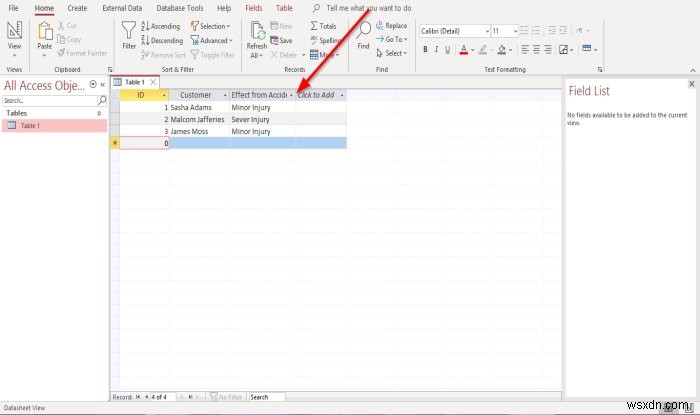Select the Malcom Jafferies cell
Screen dimensions: 700x415
click(x=199, y=120)
